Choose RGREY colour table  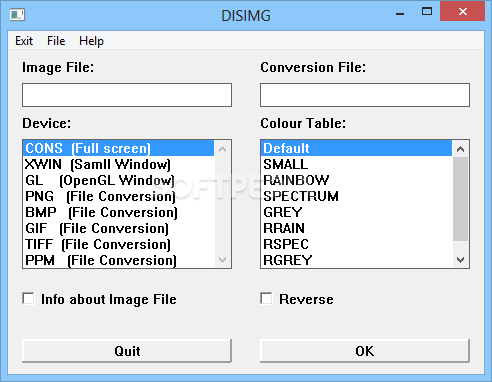click(356, 260)
